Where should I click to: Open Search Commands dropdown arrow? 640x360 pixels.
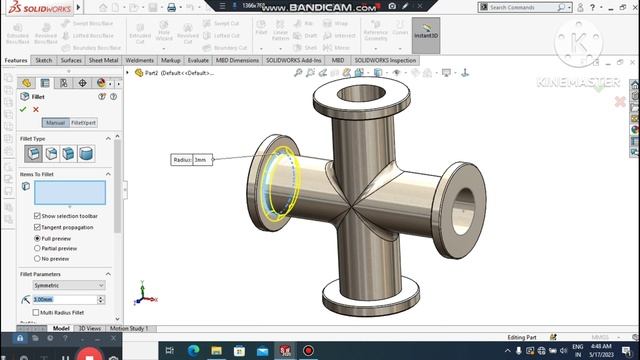tap(569, 7)
